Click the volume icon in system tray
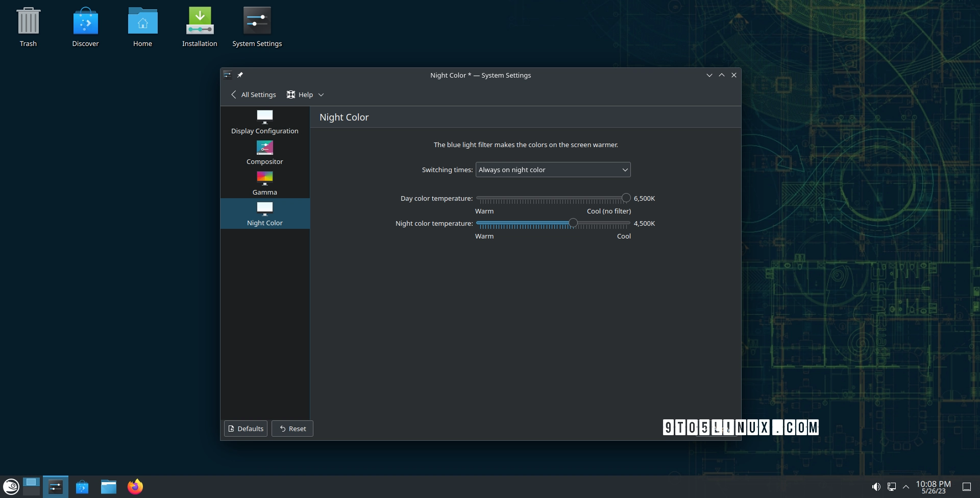 pyautogui.click(x=876, y=486)
